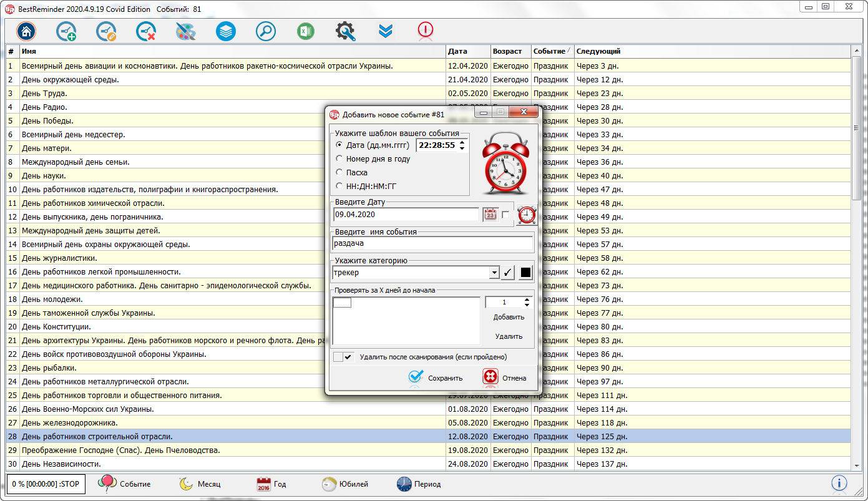868x501 pixels.
Task: Open the calendar date picker icon
Action: click(490, 215)
